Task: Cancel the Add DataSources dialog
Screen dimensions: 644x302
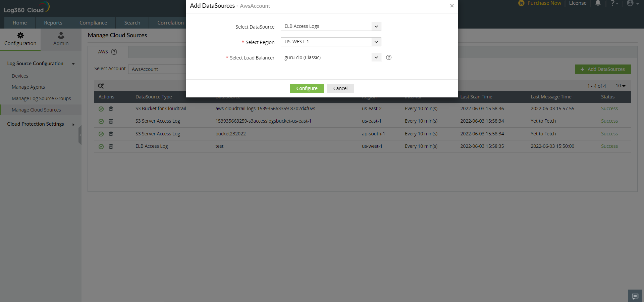Action: click(x=340, y=88)
